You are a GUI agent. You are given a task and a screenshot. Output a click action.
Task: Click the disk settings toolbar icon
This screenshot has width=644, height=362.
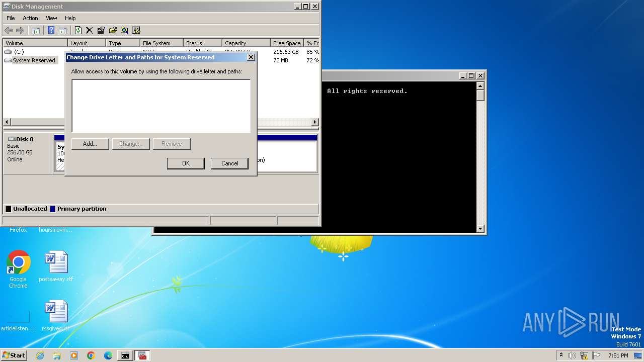pos(136,30)
